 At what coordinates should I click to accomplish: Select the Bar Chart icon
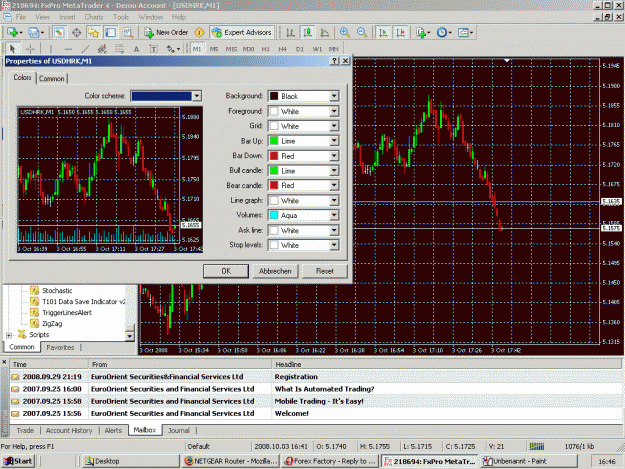291,33
